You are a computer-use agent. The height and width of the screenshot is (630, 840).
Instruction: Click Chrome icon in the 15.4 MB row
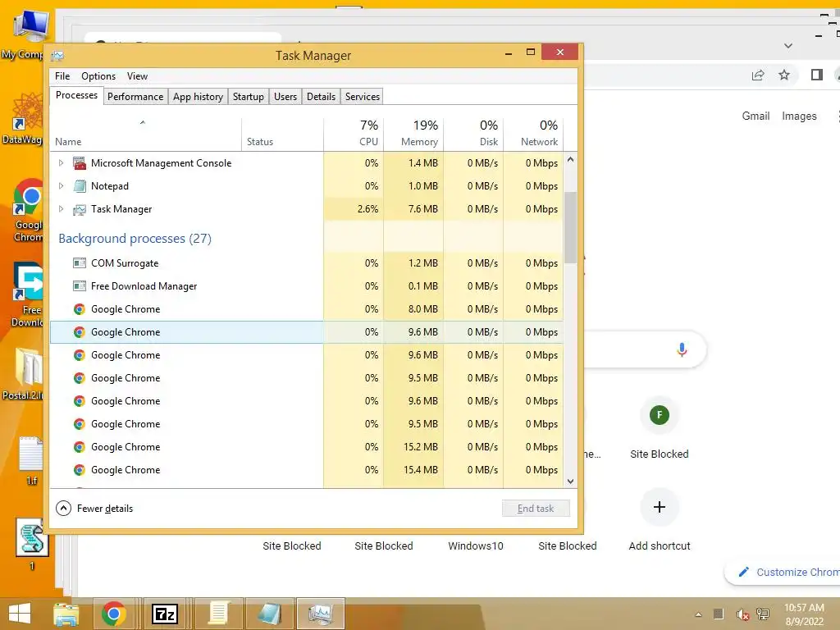pos(80,470)
